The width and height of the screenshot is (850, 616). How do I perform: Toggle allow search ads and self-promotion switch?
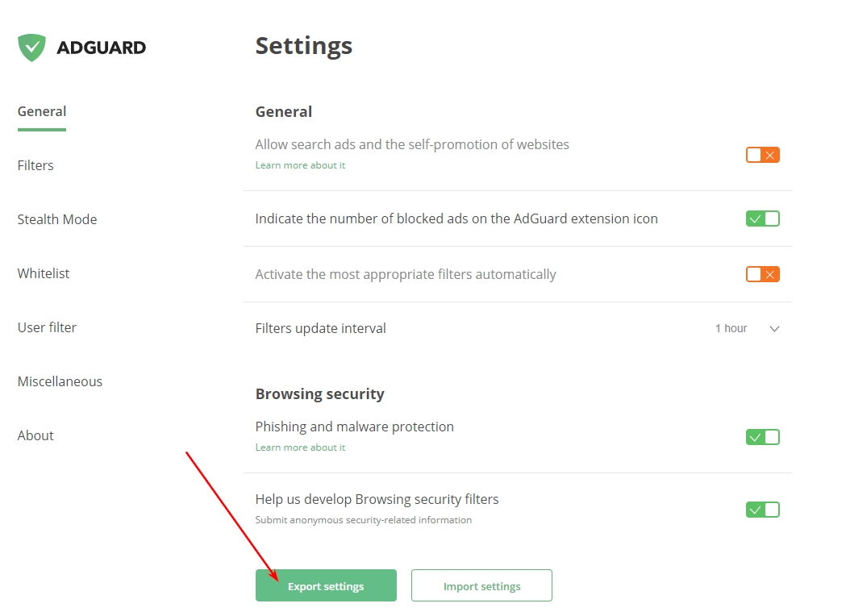tap(762, 154)
